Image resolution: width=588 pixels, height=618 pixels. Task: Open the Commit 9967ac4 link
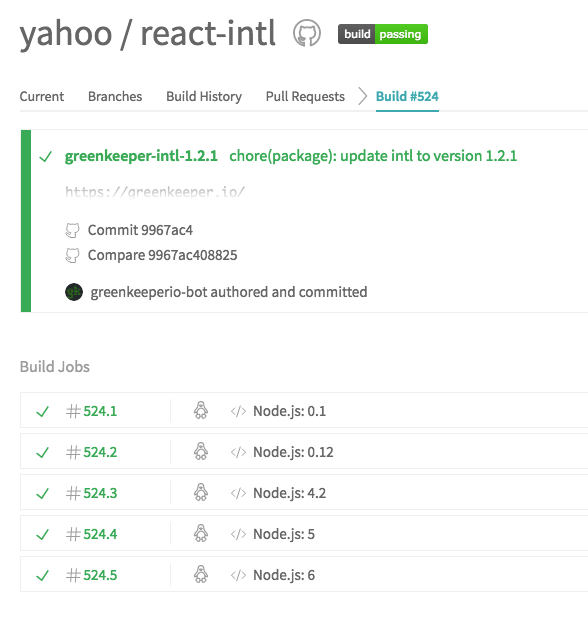pos(140,230)
